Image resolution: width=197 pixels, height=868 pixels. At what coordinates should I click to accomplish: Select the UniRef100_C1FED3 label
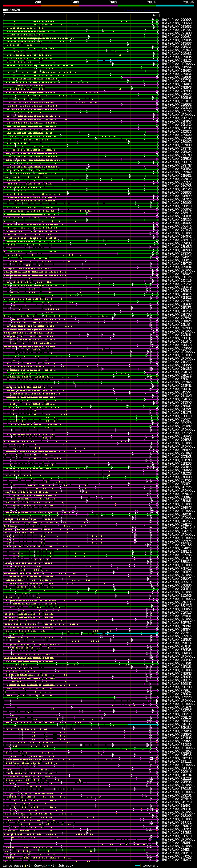point(177,463)
